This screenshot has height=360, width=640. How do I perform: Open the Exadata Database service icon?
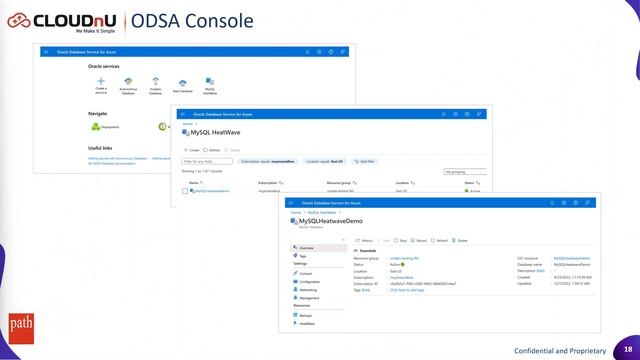point(155,81)
